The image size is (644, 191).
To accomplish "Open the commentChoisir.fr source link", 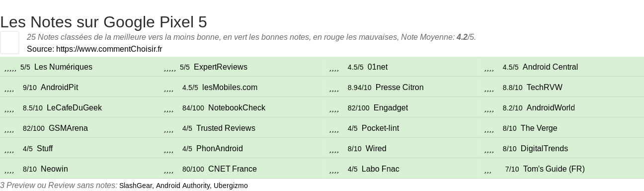I will point(109,49).
